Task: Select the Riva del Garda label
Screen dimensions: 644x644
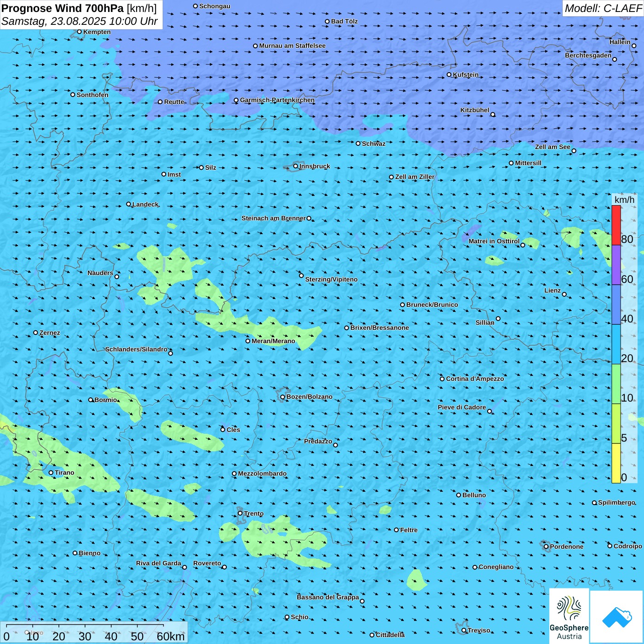Action: pos(159,563)
